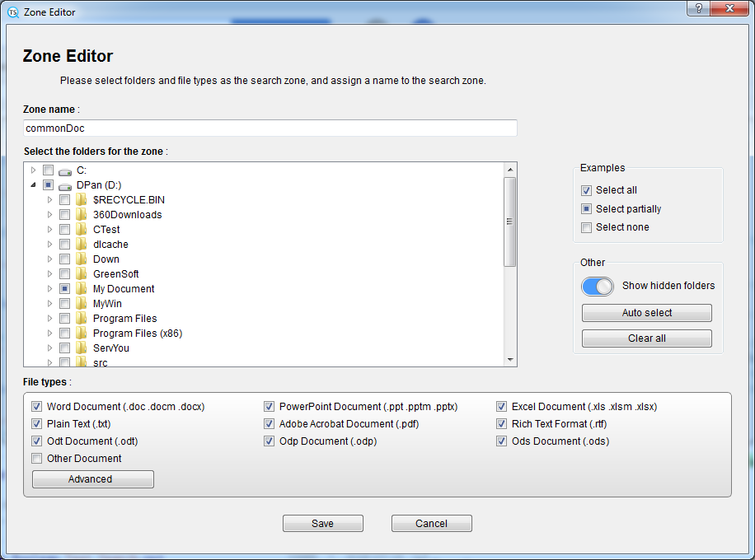
Task: Click in the Zone name text field
Action: (270, 128)
